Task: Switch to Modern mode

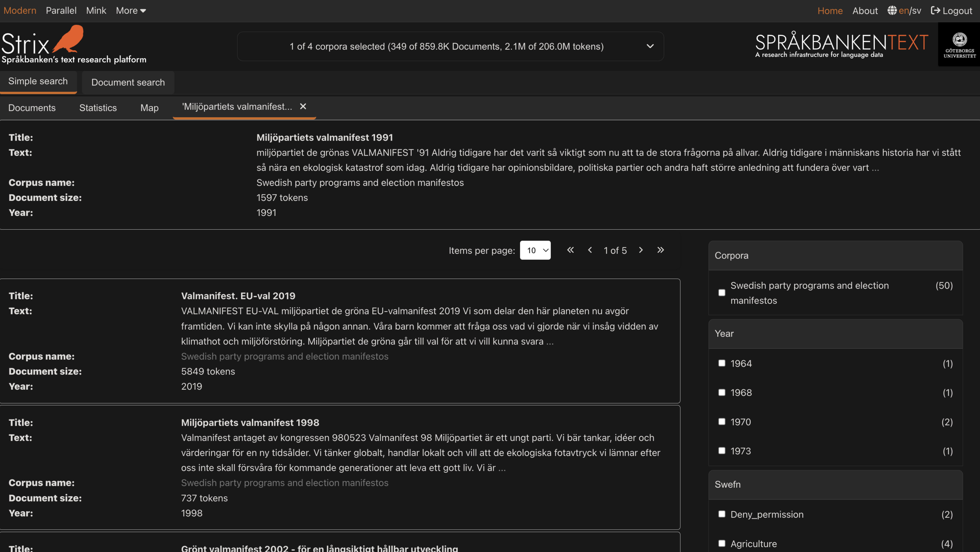Action: pos(20,11)
